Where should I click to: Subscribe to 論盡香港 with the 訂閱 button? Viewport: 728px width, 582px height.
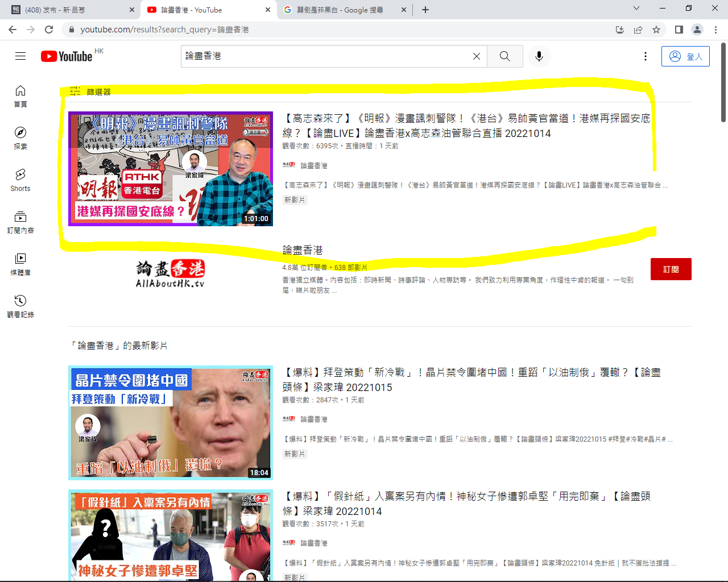[671, 269]
